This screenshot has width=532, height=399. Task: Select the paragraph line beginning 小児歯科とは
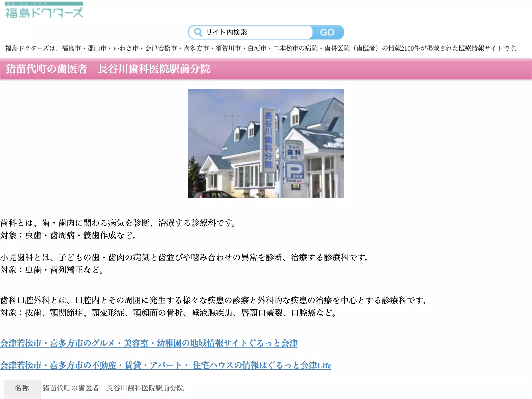[x=185, y=257]
